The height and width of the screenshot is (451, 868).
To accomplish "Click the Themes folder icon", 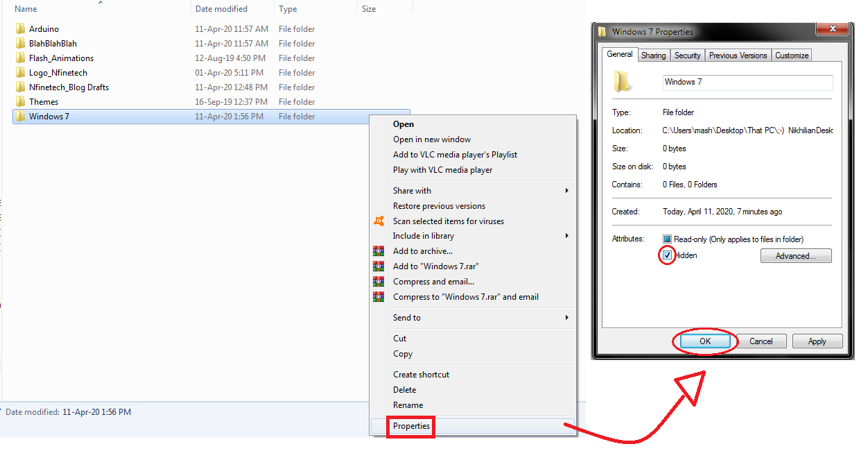I will 20,101.
